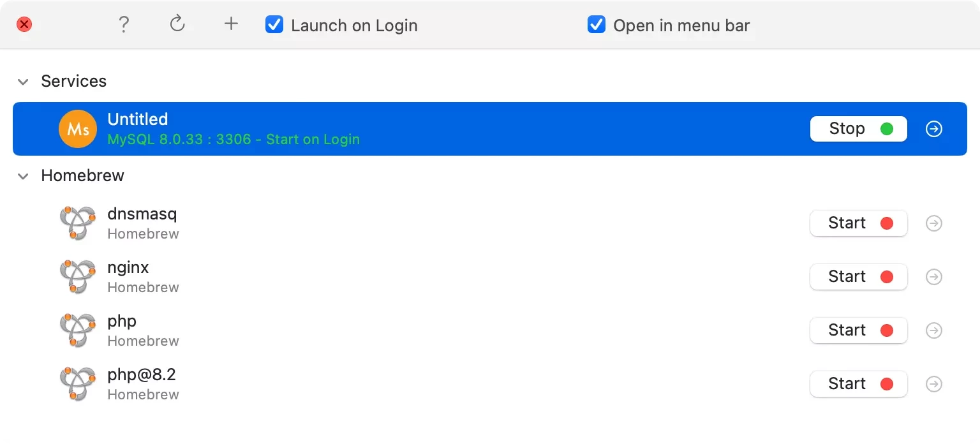This screenshot has width=980, height=444.
Task: Click the nginx Homebrew icon
Action: click(x=78, y=276)
